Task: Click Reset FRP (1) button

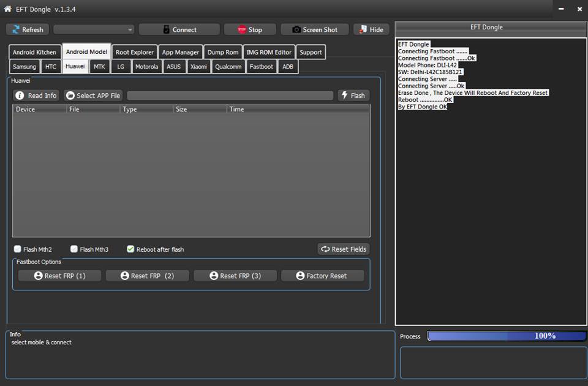Action: coord(59,276)
